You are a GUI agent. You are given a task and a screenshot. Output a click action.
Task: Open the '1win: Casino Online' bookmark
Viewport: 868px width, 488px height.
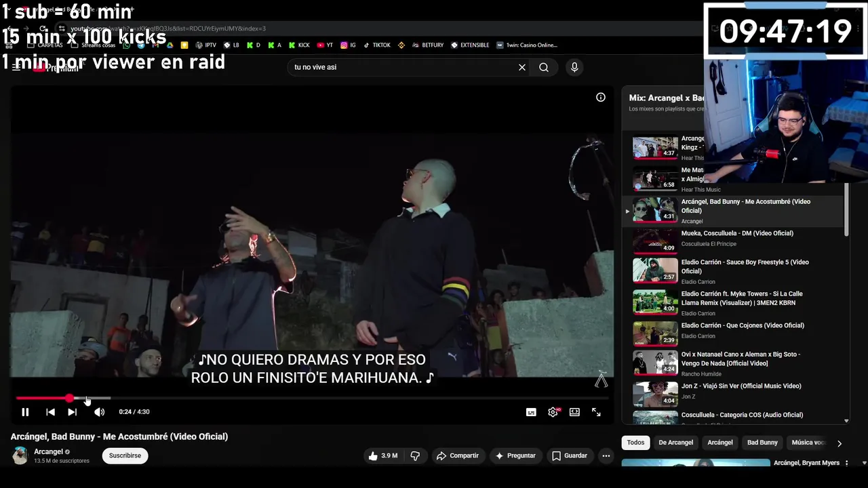[526, 45]
